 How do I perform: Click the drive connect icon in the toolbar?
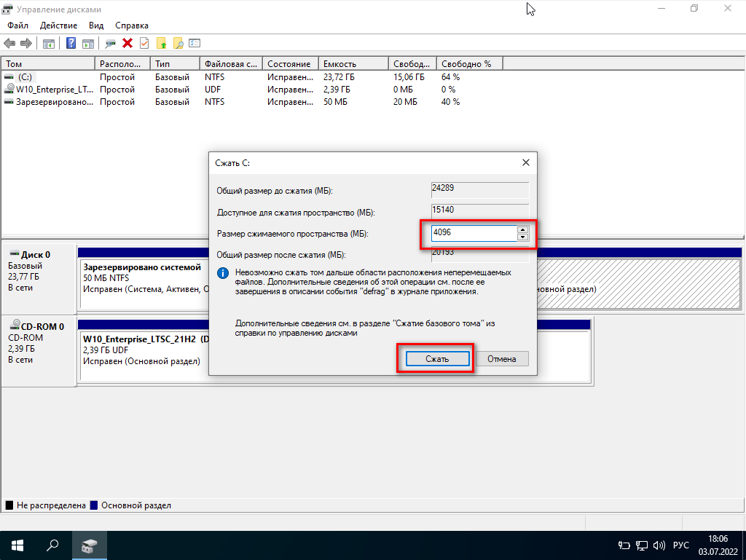coord(111,44)
